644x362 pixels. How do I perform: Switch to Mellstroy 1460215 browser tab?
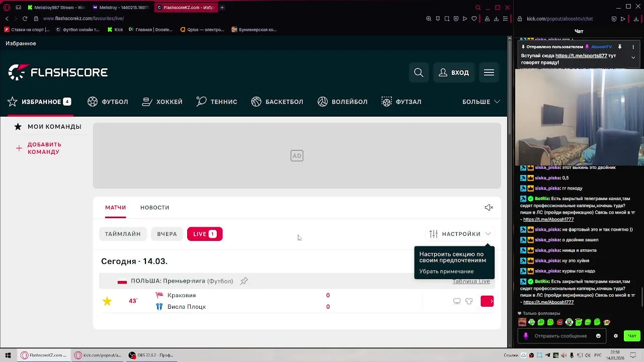(121, 8)
